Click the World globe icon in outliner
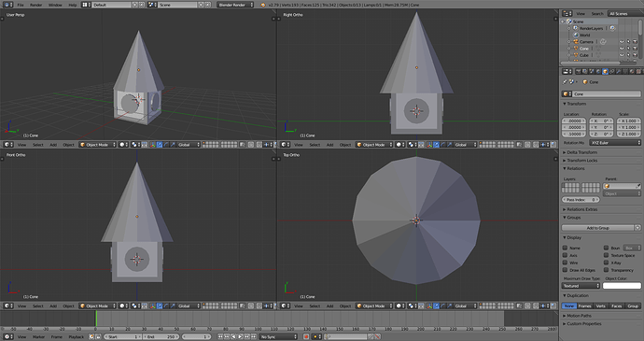Screen dimensions: 644x341 coord(576,35)
